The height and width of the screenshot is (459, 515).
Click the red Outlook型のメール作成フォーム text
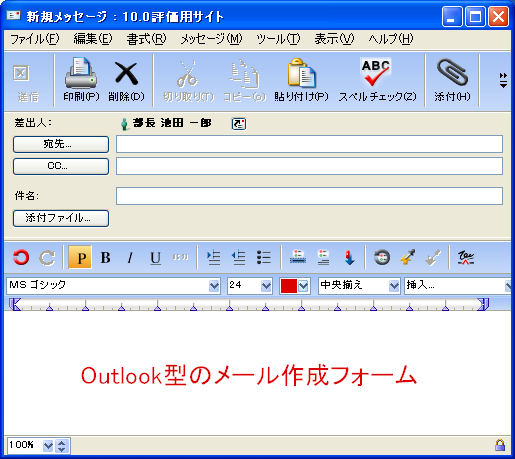249,375
